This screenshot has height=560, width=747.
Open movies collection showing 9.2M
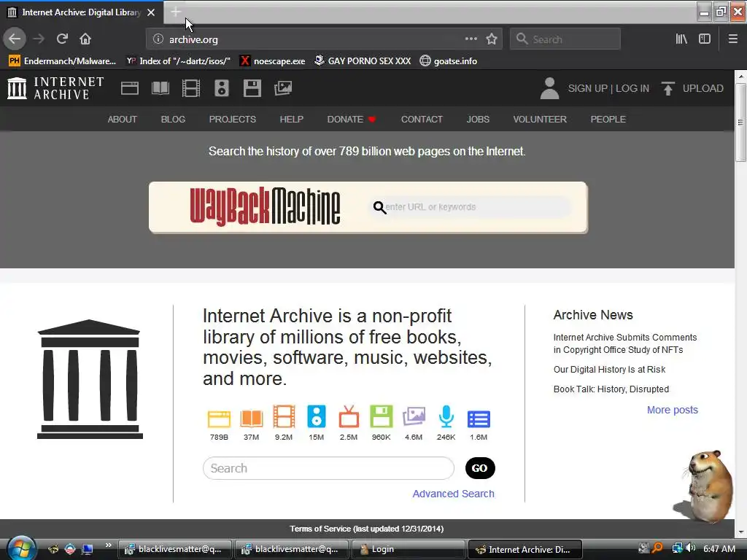[x=284, y=423]
